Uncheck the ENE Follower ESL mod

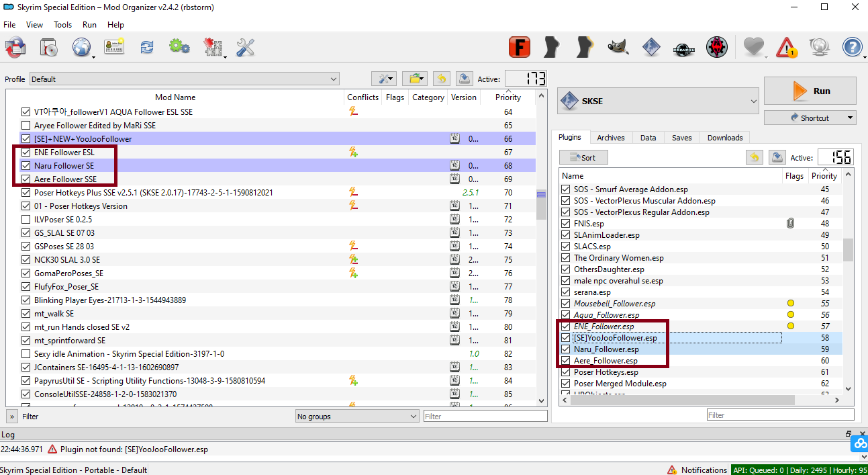pos(26,153)
